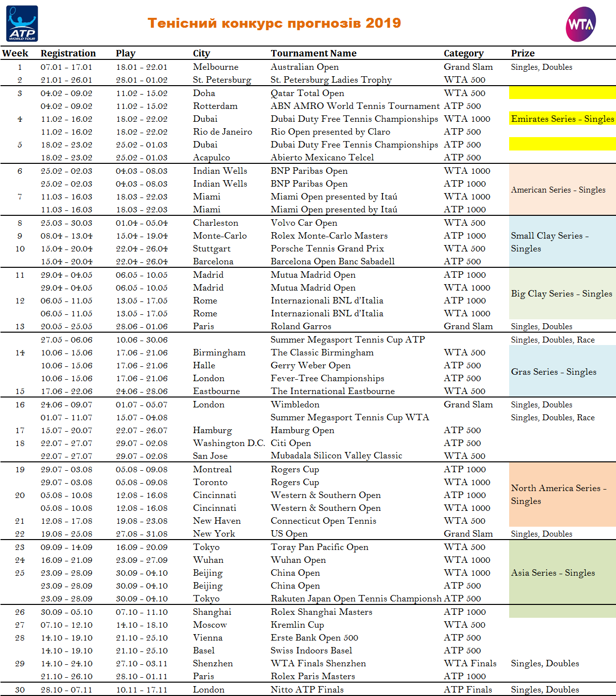Select the 'Asia Series - Singles' prize cell
Screen dimensions: 616x696
point(563,573)
